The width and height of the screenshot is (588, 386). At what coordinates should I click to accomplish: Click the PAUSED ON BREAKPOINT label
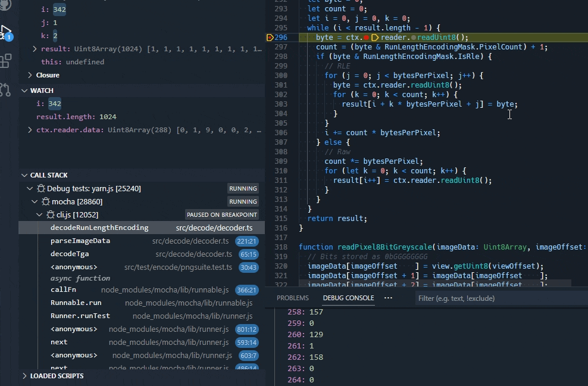tap(222, 215)
